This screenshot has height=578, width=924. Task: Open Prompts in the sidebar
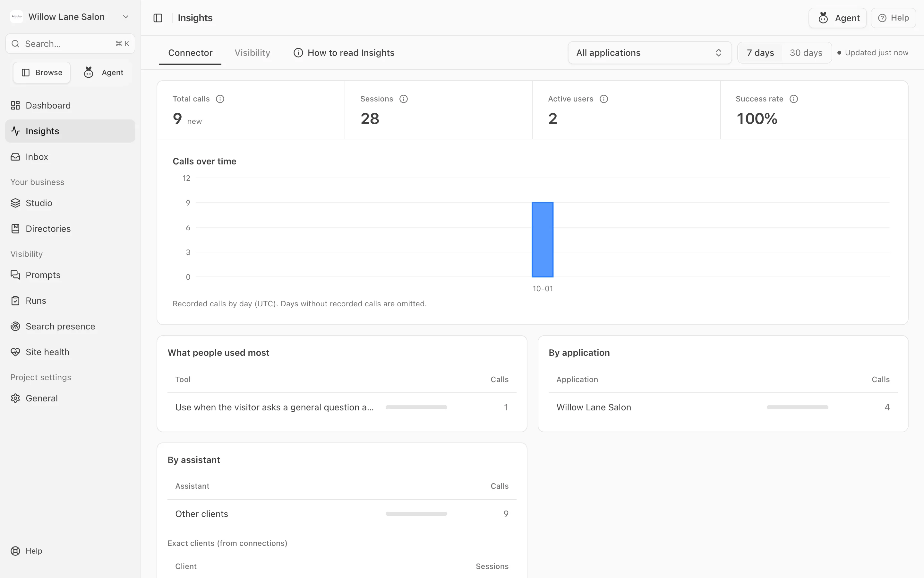(70, 275)
